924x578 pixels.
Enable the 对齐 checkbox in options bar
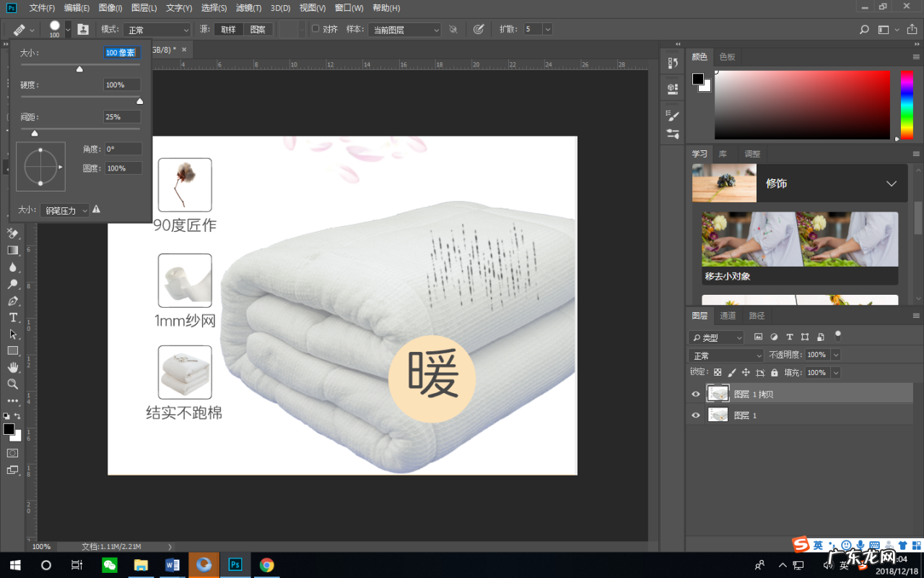click(315, 29)
